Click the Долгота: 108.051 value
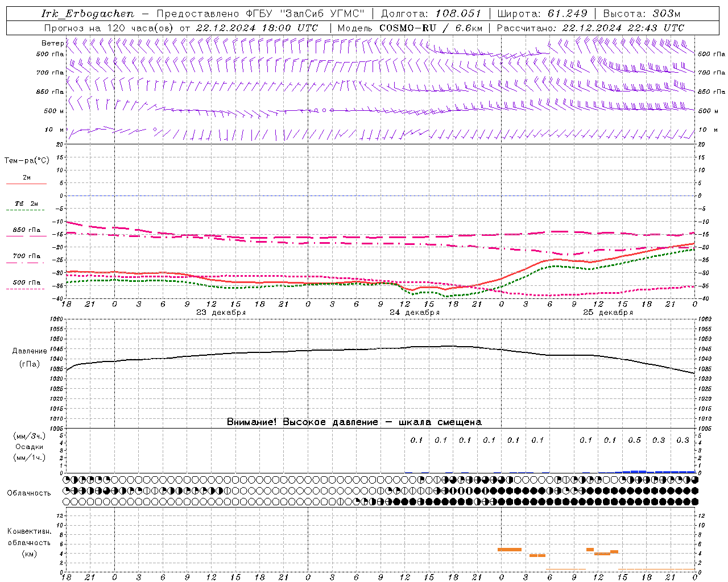728x582 pixels. coord(431,14)
